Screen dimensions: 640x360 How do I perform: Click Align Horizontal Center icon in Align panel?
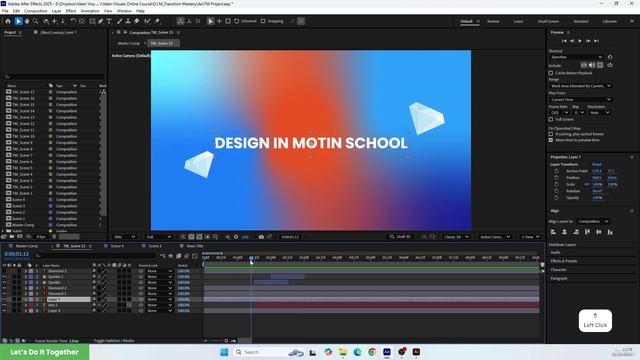(x=564, y=232)
